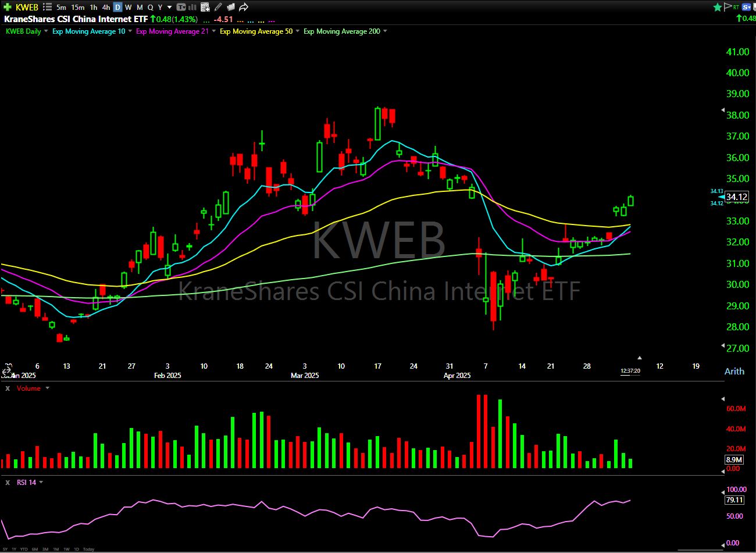Click the green plus add-symbol icon
The width and height of the screenshot is (756, 553).
(8, 7)
